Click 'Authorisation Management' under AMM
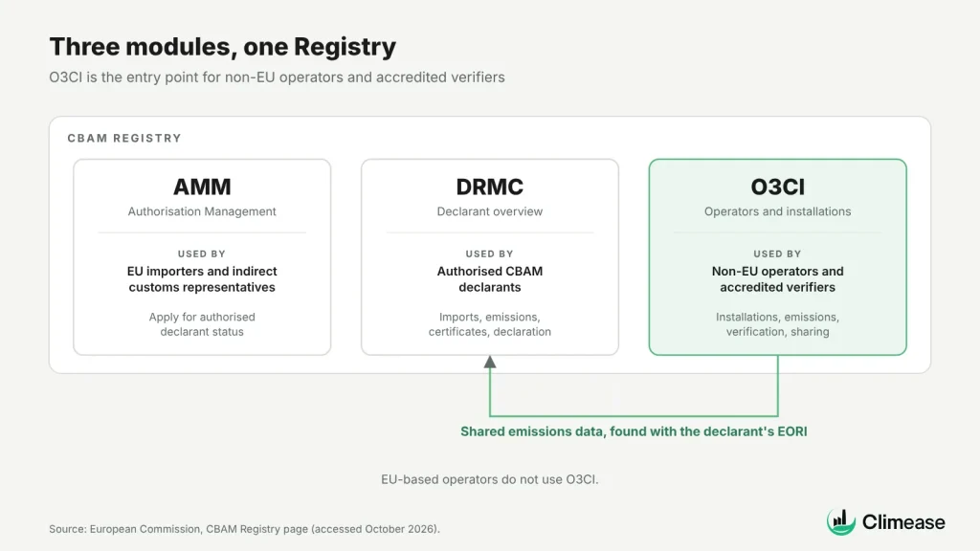This screenshot has height=551, width=980. tap(202, 211)
